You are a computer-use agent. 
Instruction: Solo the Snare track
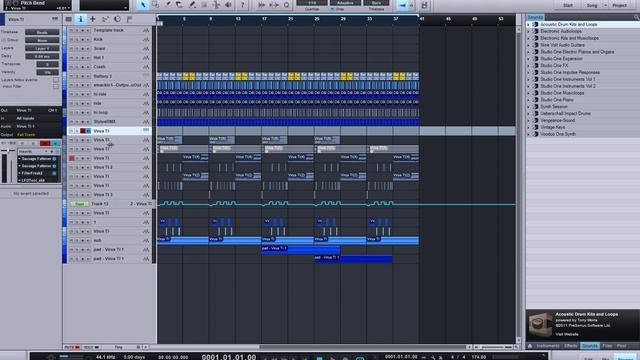[77, 49]
